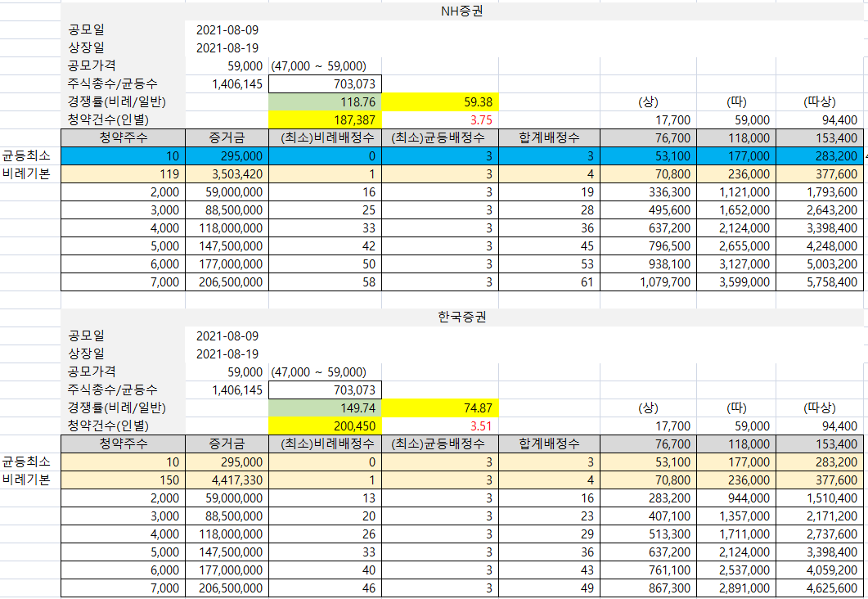
Task: Click the 938,100 cell
Action: tap(648, 264)
